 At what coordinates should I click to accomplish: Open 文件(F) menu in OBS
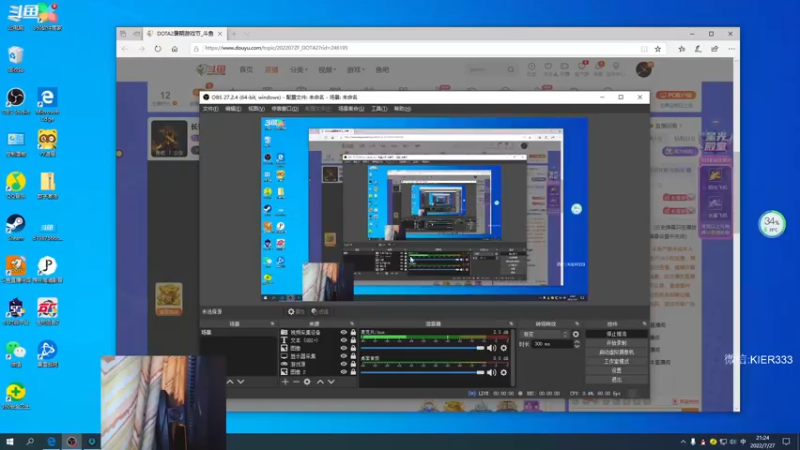coord(210,109)
